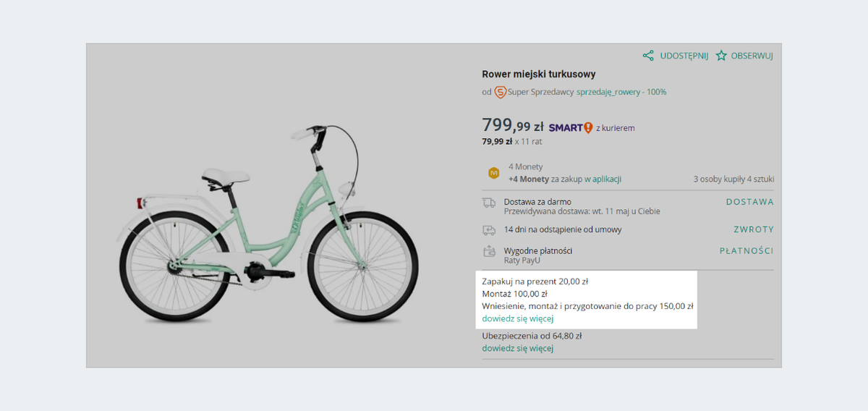Click the 14-day returns icon
The height and width of the screenshot is (411, 868).
click(x=490, y=230)
